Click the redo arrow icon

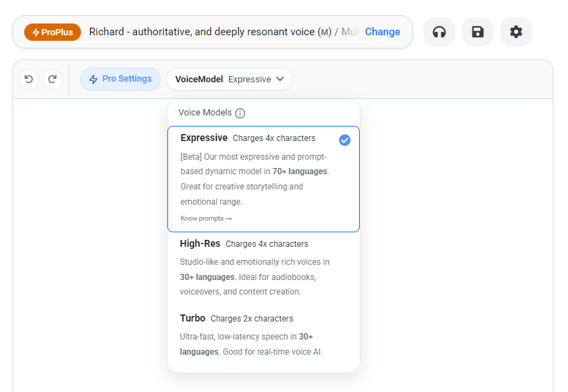(x=53, y=80)
